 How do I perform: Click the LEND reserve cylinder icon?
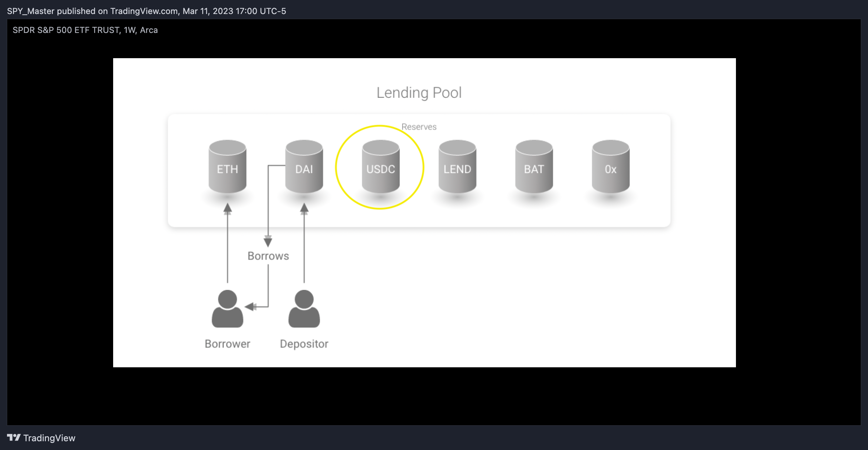[457, 166]
